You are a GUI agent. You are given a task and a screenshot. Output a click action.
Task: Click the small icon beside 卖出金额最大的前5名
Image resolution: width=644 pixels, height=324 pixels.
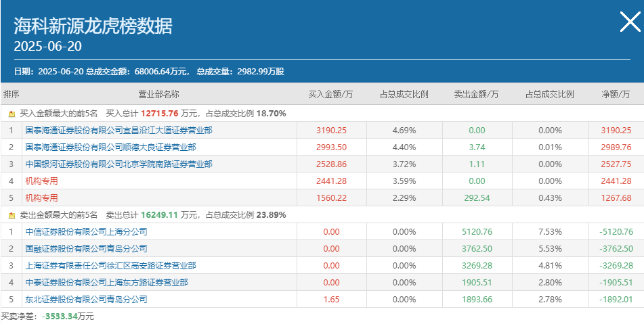pos(12,215)
